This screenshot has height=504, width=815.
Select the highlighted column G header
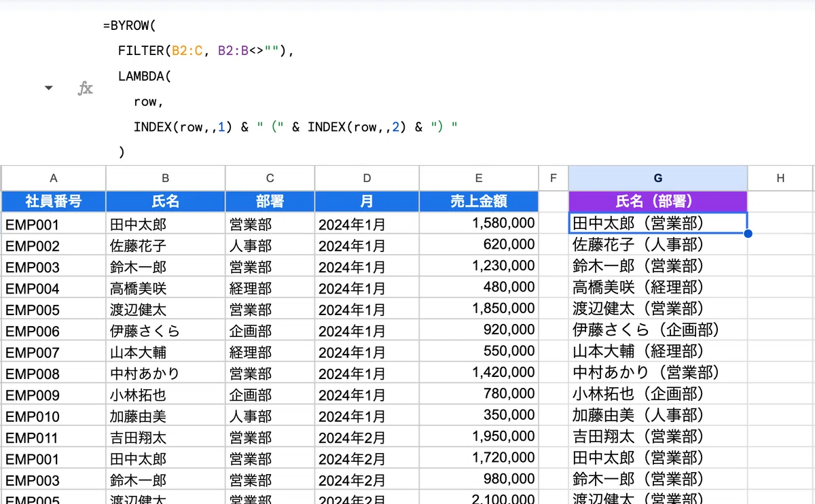pyautogui.click(x=657, y=178)
